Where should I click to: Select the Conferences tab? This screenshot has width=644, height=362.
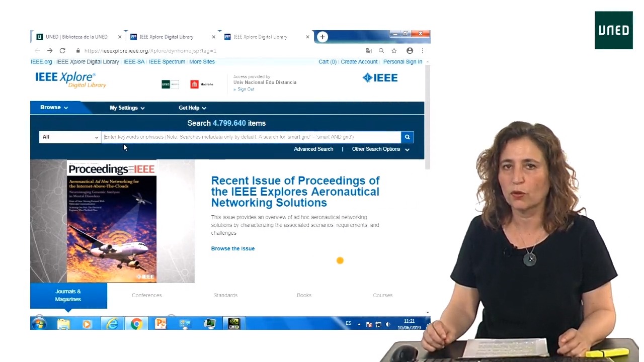pyautogui.click(x=147, y=295)
